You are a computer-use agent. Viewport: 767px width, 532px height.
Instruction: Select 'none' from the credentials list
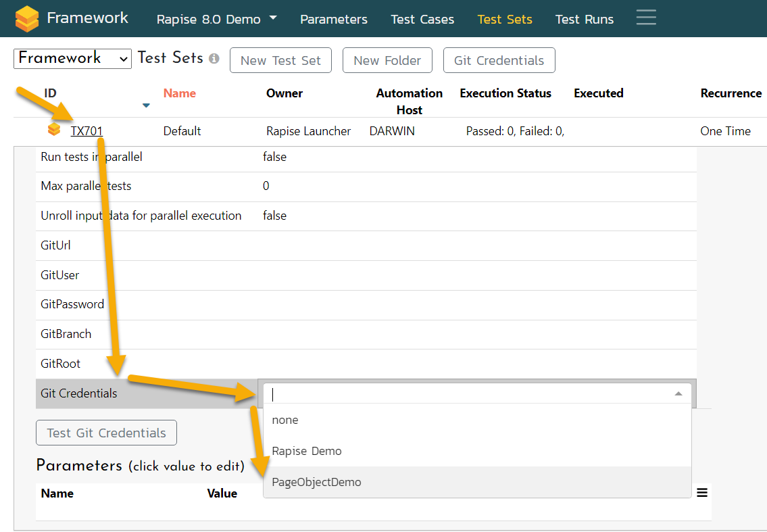pyautogui.click(x=285, y=420)
